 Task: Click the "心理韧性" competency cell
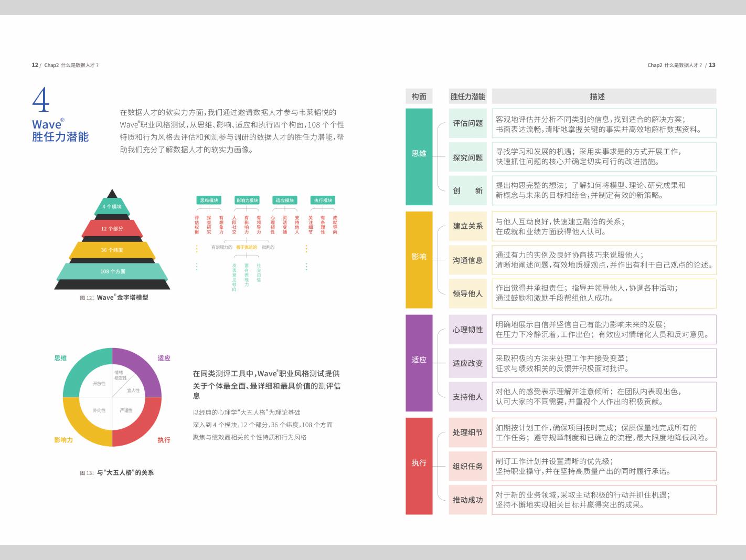click(467, 330)
